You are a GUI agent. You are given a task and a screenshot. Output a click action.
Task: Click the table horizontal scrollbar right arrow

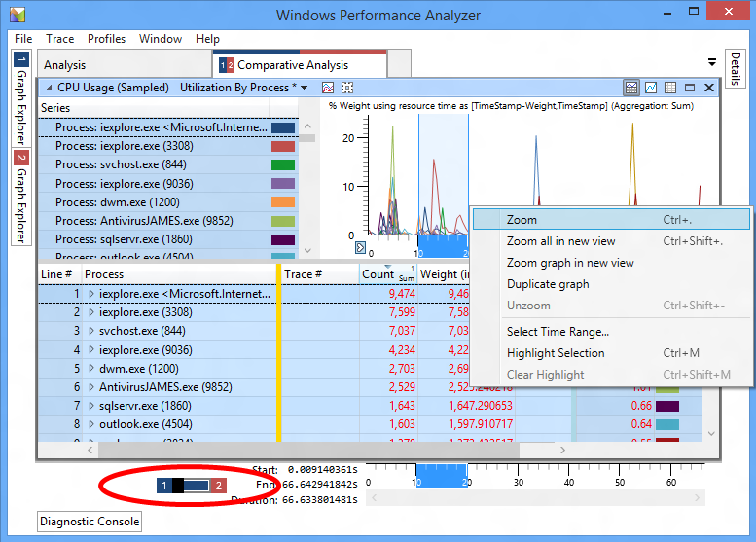coord(562,450)
